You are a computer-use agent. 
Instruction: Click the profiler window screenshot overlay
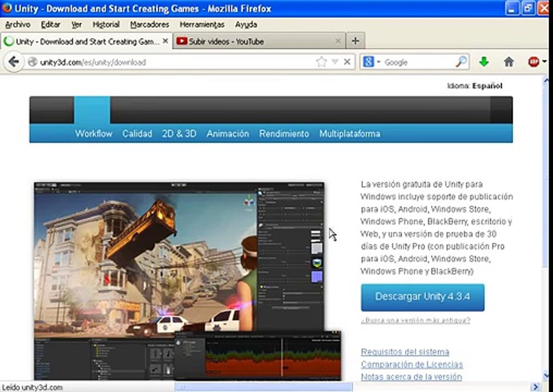258,355
